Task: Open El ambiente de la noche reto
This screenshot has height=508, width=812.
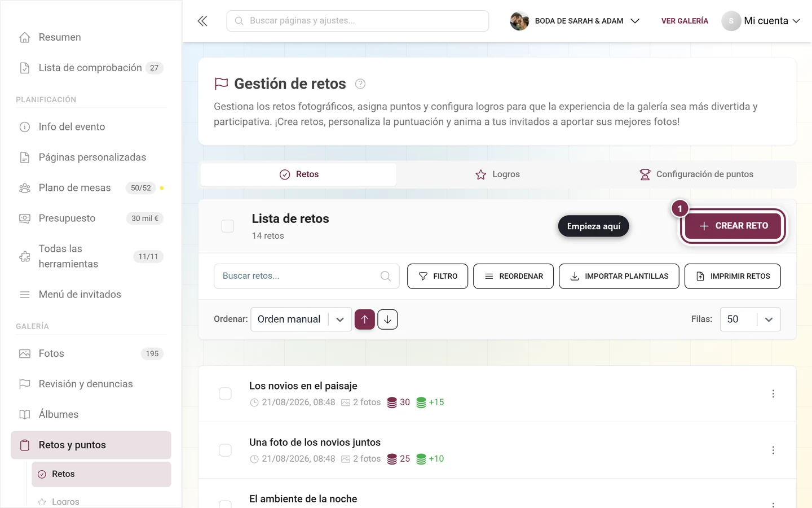Action: click(303, 499)
